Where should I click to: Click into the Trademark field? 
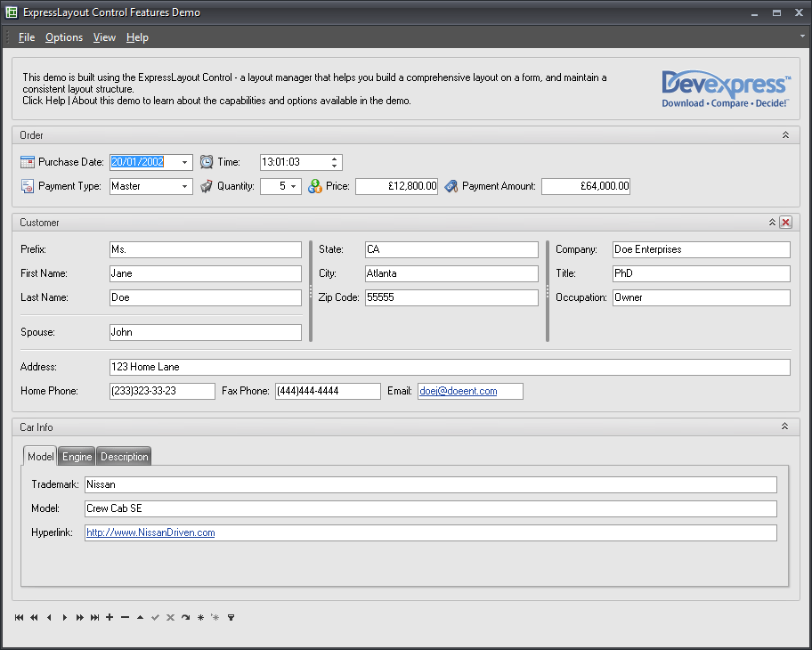(x=431, y=484)
